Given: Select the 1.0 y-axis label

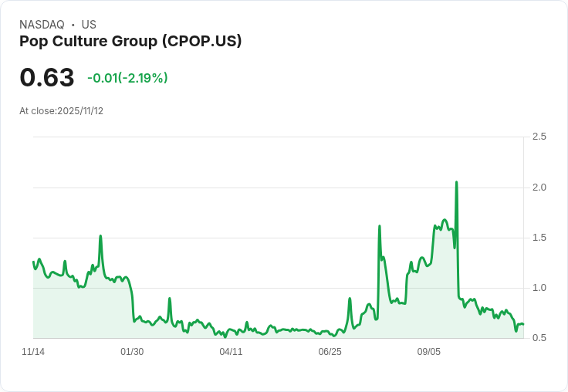Looking at the screenshot, I should pos(539,287).
